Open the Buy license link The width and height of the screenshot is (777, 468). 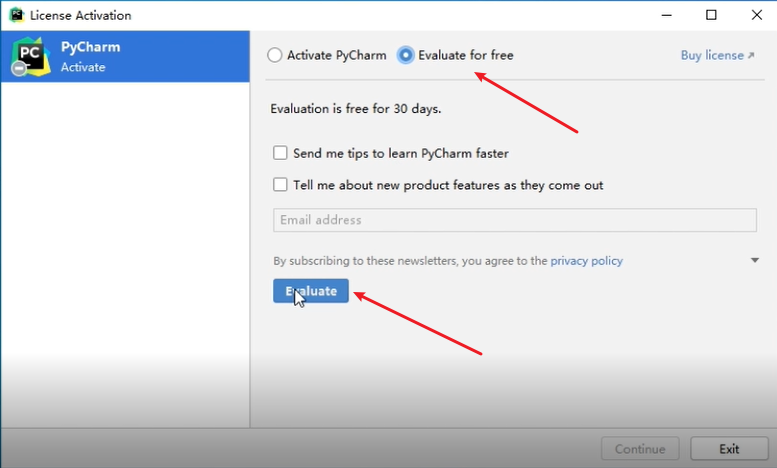718,56
